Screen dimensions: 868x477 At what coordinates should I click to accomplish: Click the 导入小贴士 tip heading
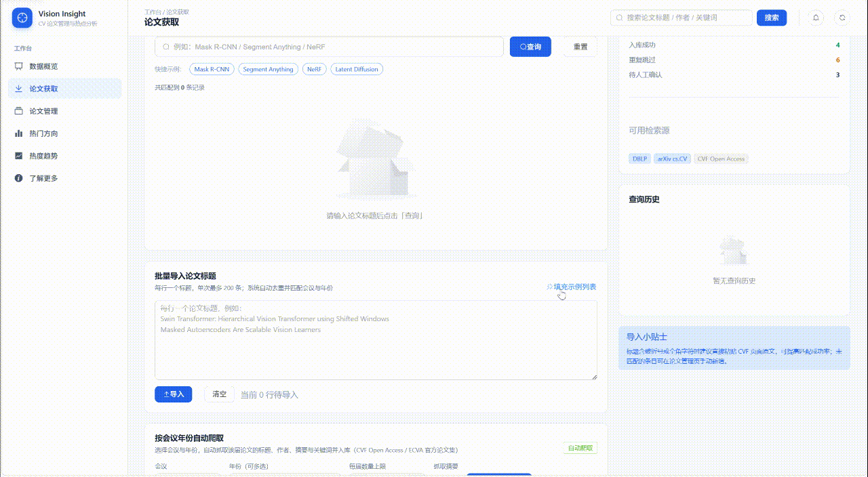point(647,337)
